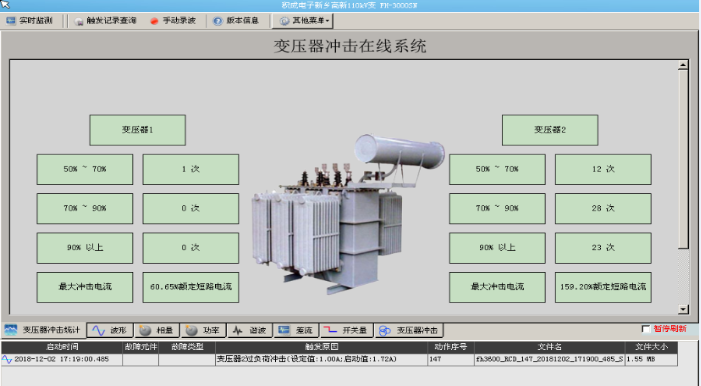
Task: Switch to the 差流 tab
Action: (296, 331)
